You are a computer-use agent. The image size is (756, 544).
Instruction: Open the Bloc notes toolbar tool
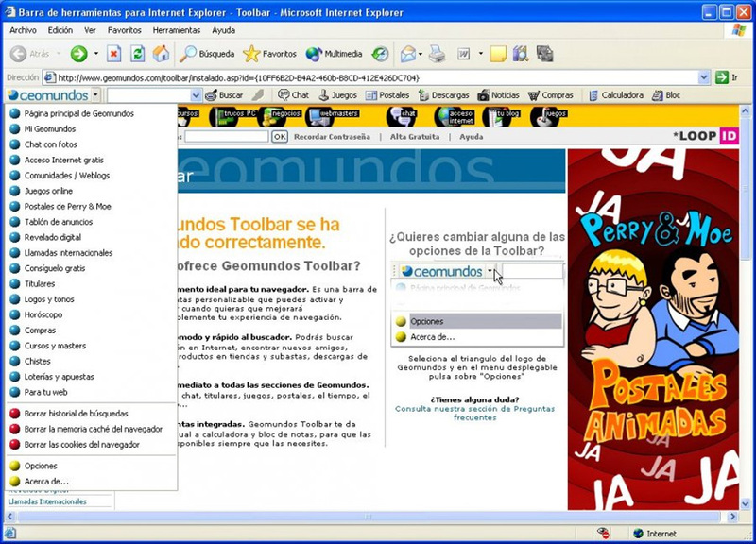point(666,95)
